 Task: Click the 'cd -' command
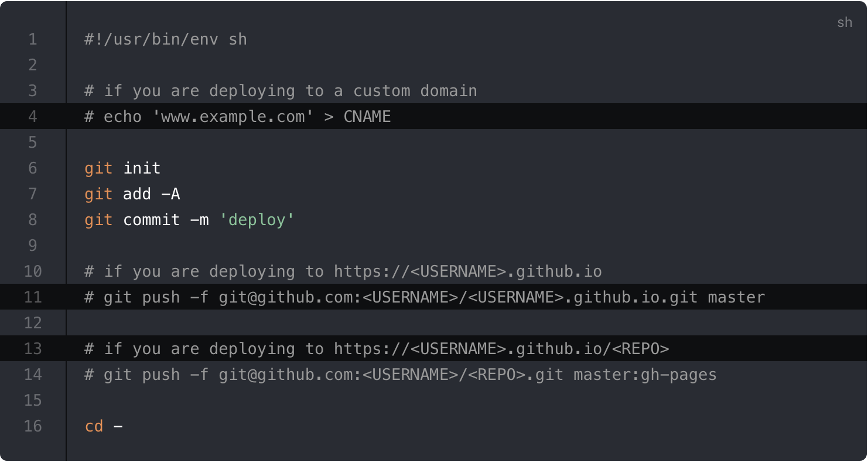(104, 426)
